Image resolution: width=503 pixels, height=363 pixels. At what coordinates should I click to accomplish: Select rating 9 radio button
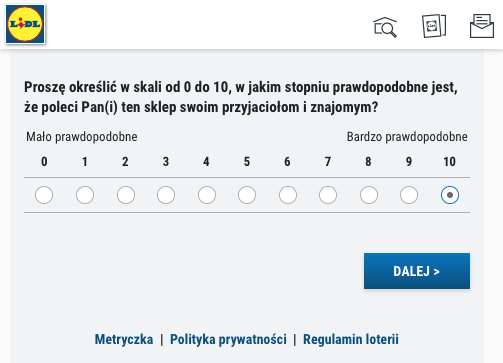[409, 195]
